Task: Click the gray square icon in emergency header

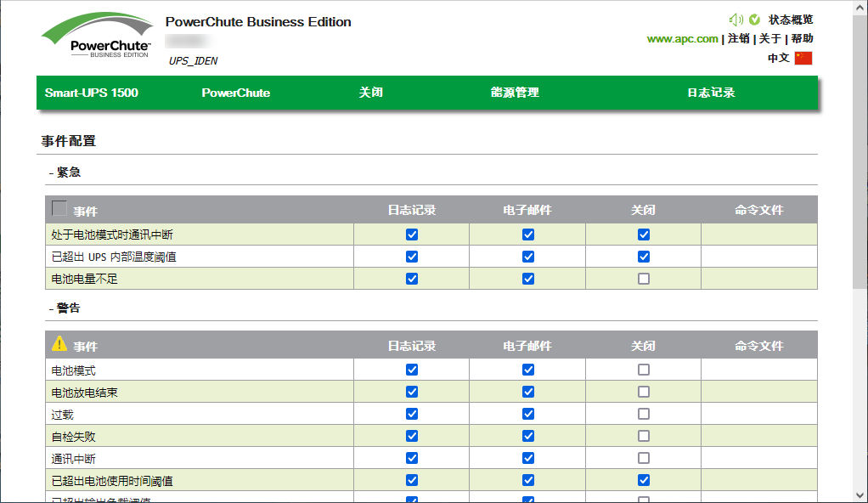Action: coord(59,208)
